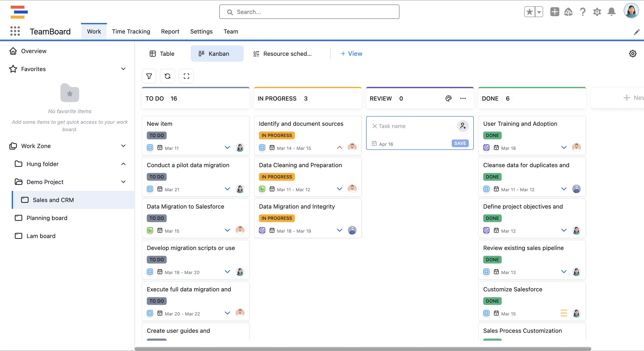Viewport: 644px width, 351px height.
Task: Click the notifications bell icon
Action: click(611, 12)
